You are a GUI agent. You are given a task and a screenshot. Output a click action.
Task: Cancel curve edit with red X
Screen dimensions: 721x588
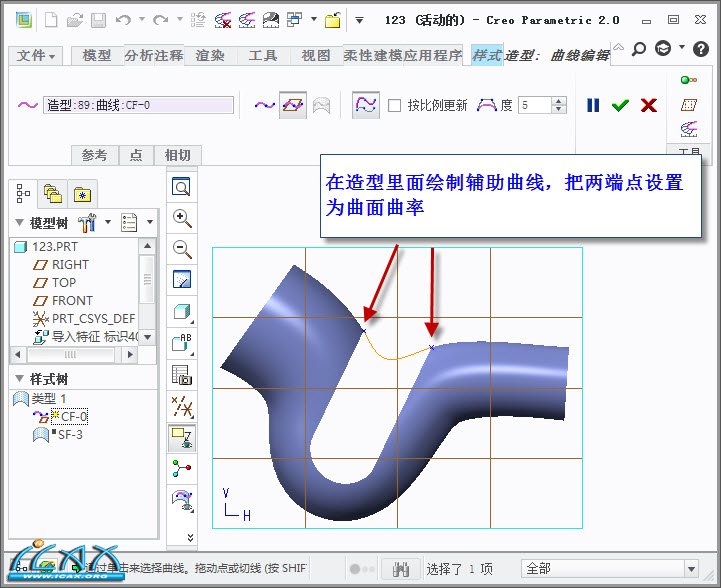click(649, 105)
